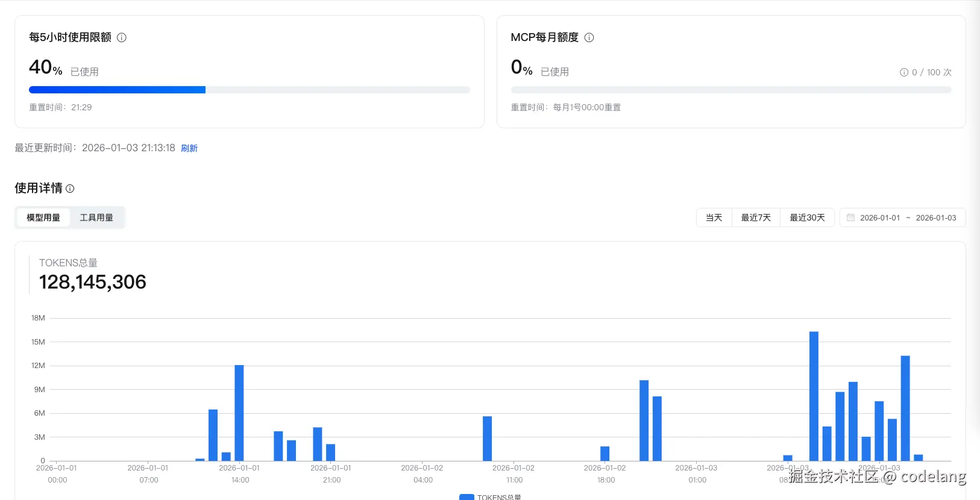Click the TOKENS总量 label above total
The image size is (980, 500).
(68, 263)
